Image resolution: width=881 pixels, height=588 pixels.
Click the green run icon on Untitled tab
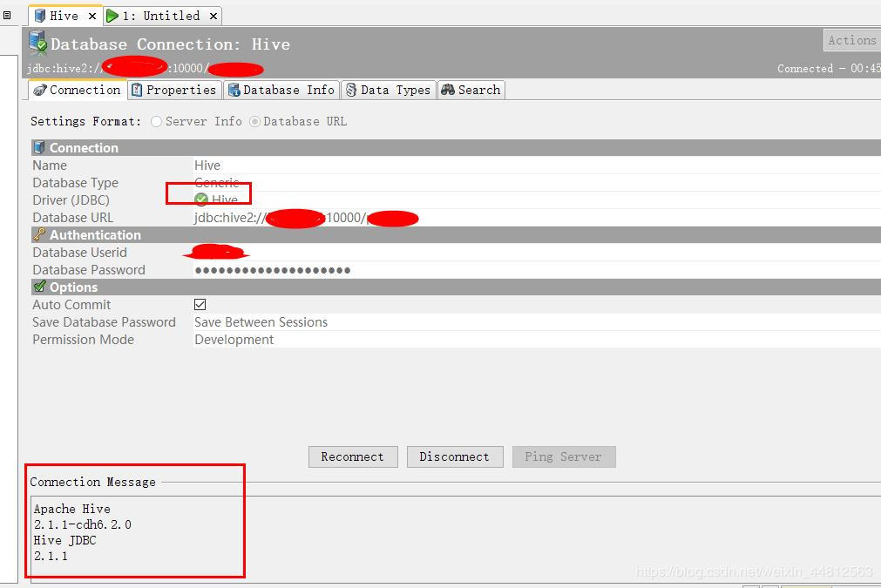pyautogui.click(x=112, y=15)
